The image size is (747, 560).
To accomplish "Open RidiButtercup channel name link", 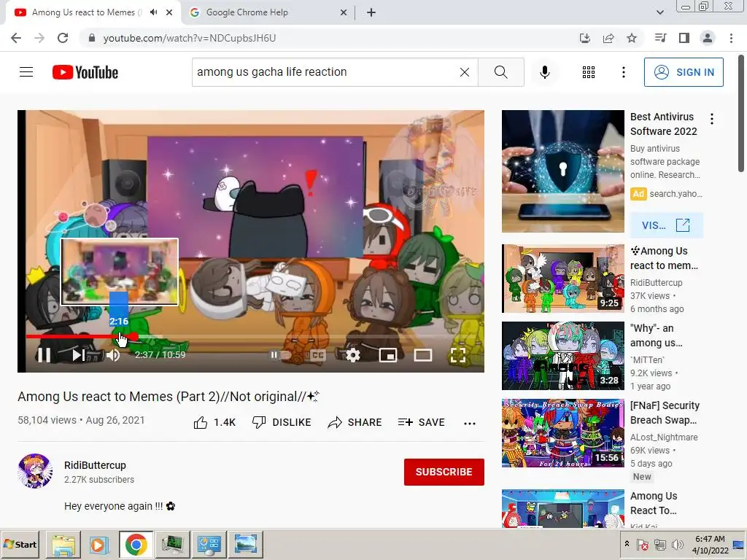I will (x=96, y=465).
